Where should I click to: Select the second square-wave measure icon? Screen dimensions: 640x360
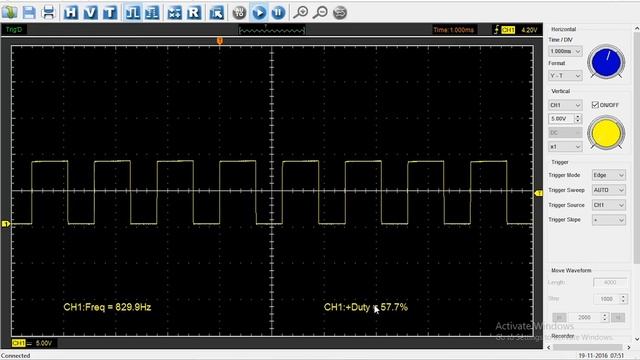[152, 13]
